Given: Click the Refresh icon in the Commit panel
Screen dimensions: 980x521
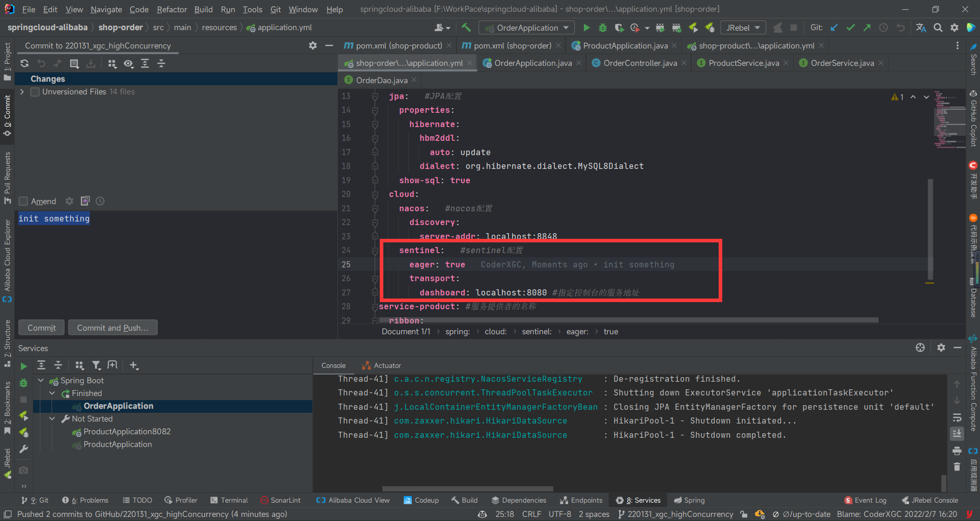Looking at the screenshot, I should click(24, 63).
